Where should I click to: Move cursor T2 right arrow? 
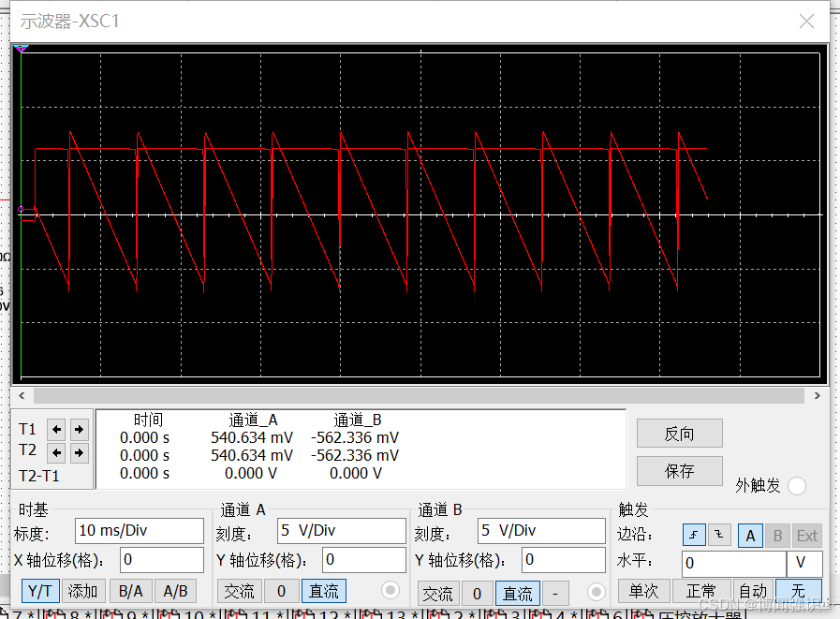coord(80,453)
